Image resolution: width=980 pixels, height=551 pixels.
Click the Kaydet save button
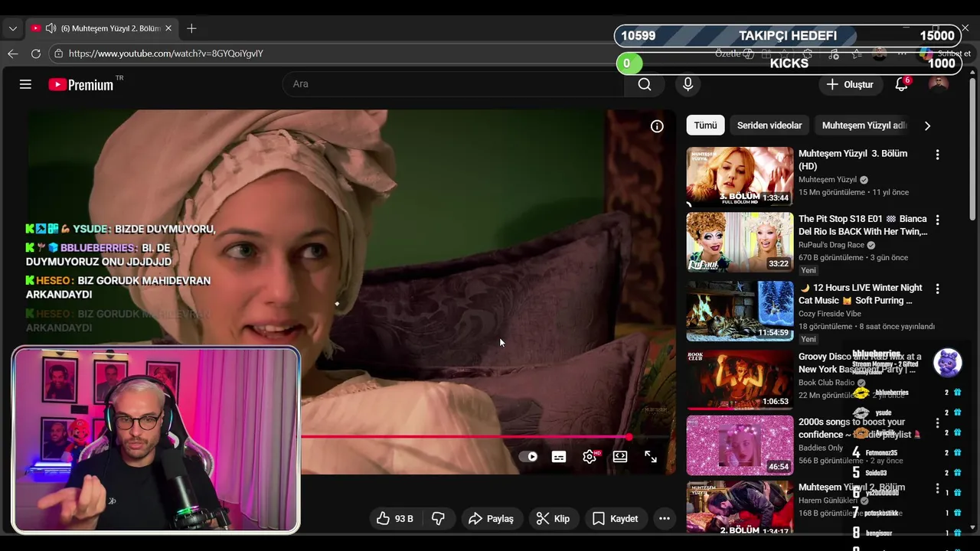point(616,519)
